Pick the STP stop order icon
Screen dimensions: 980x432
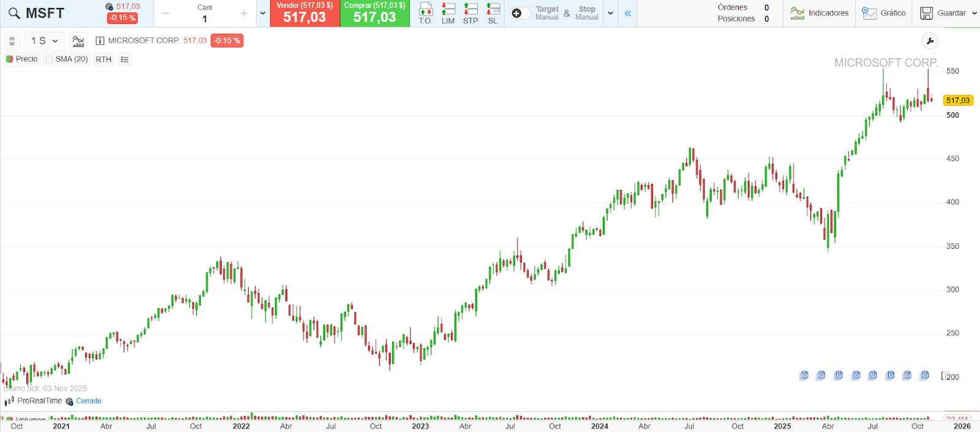click(x=470, y=13)
